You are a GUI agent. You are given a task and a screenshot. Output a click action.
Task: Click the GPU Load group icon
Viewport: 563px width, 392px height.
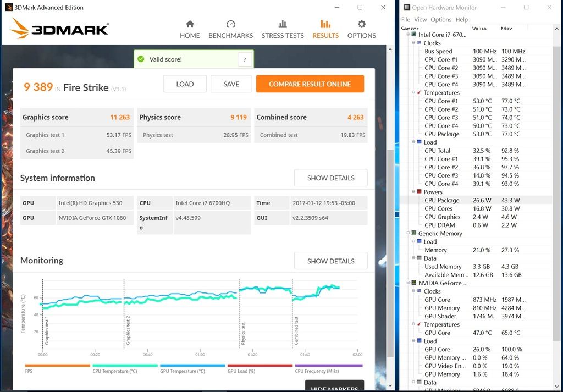click(x=419, y=341)
